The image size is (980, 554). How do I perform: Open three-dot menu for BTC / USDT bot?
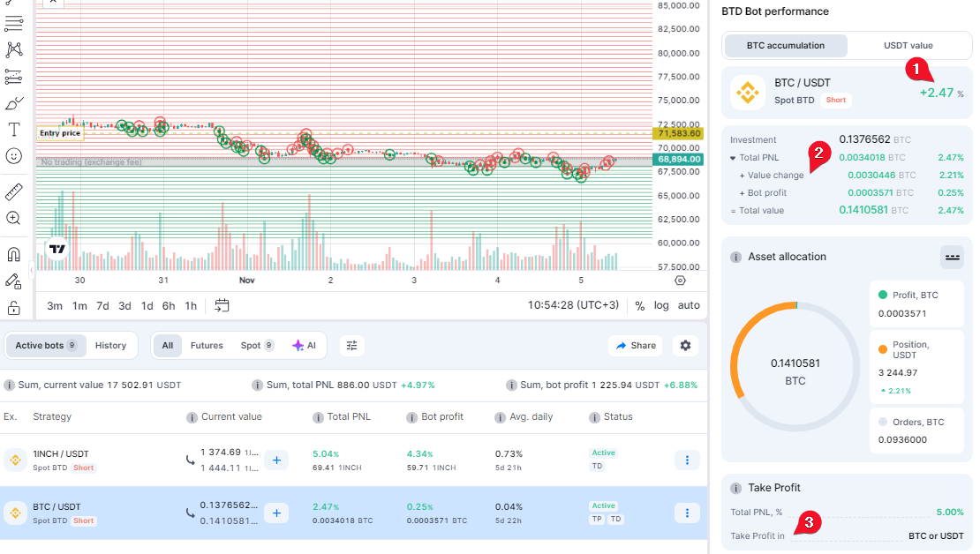tap(687, 513)
